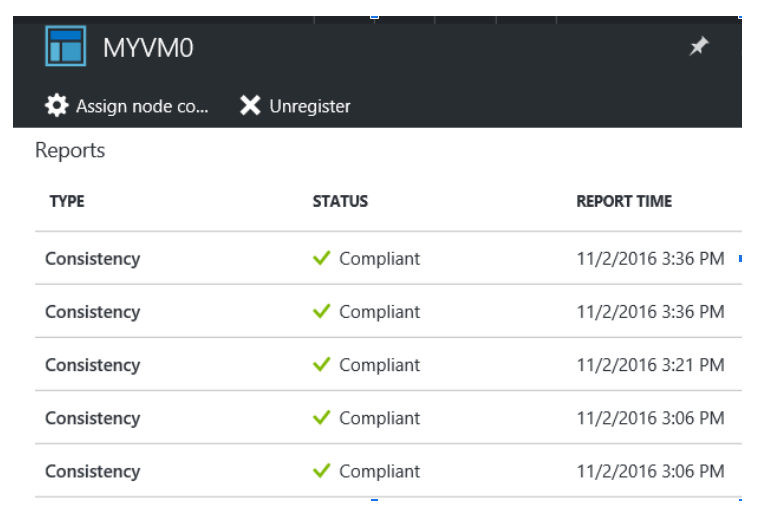The image size is (765, 519).
Task: Pin the MYVM0 blade using the pushpin
Action: click(699, 47)
